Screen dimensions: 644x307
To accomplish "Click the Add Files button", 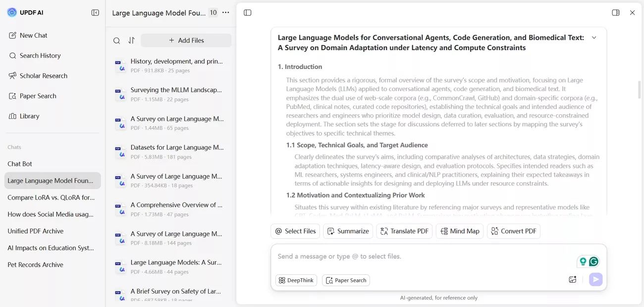I will click(x=186, y=40).
